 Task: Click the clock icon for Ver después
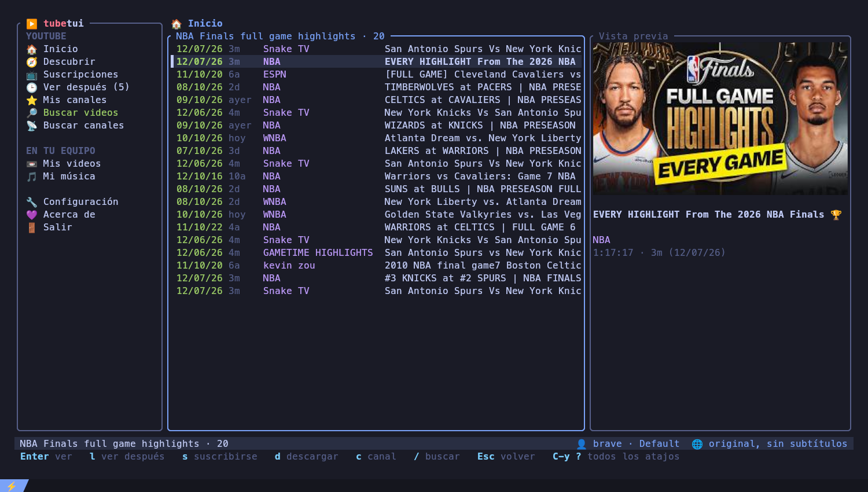point(32,87)
